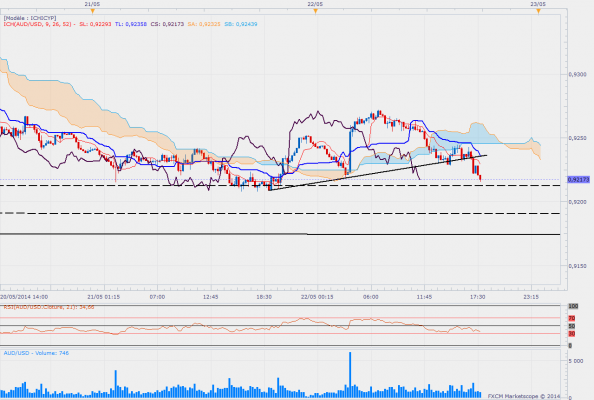
Task: Select the solid black horizontal support line
Action: click(x=280, y=234)
